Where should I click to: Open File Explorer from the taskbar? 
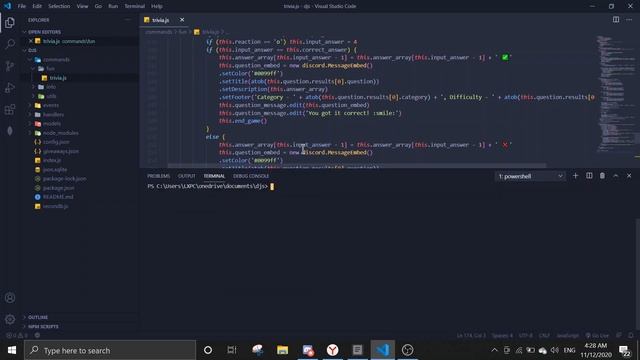point(282,350)
